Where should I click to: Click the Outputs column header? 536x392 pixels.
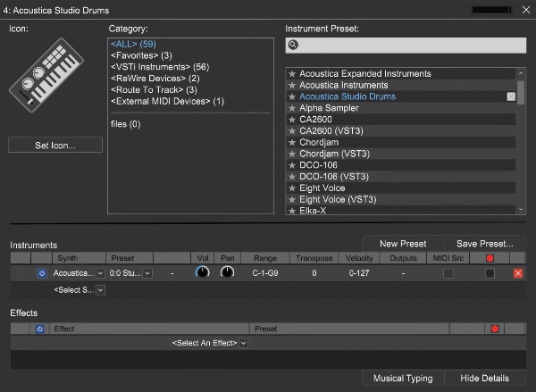point(403,258)
